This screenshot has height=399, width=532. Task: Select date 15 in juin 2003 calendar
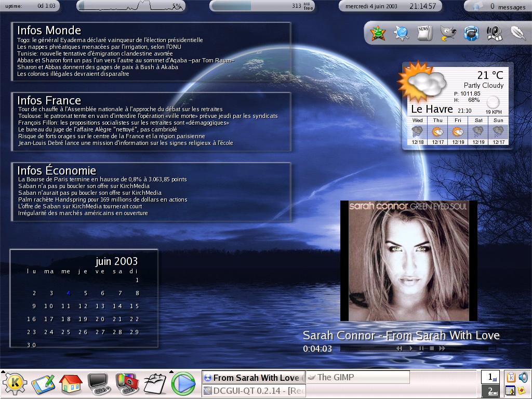pos(135,306)
